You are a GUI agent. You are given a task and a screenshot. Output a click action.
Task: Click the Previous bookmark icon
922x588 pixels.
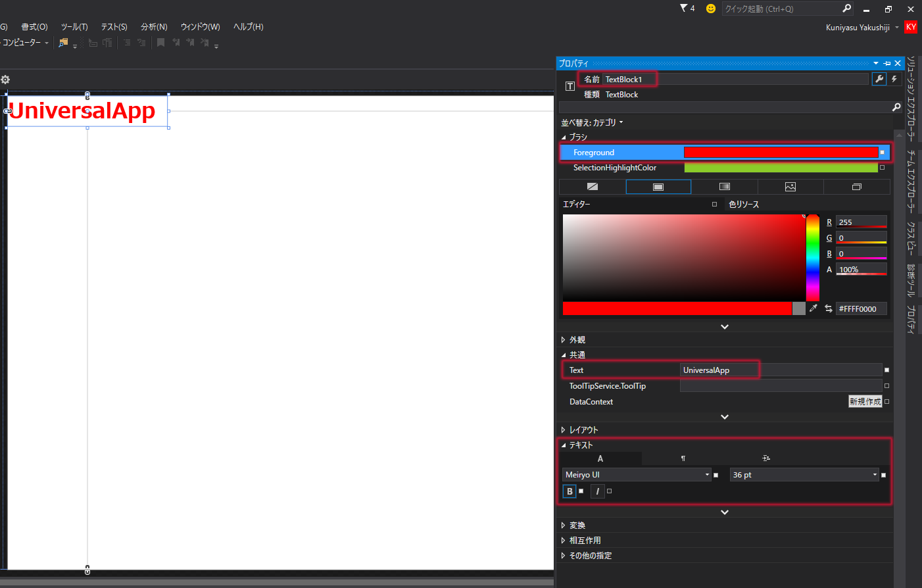176,43
